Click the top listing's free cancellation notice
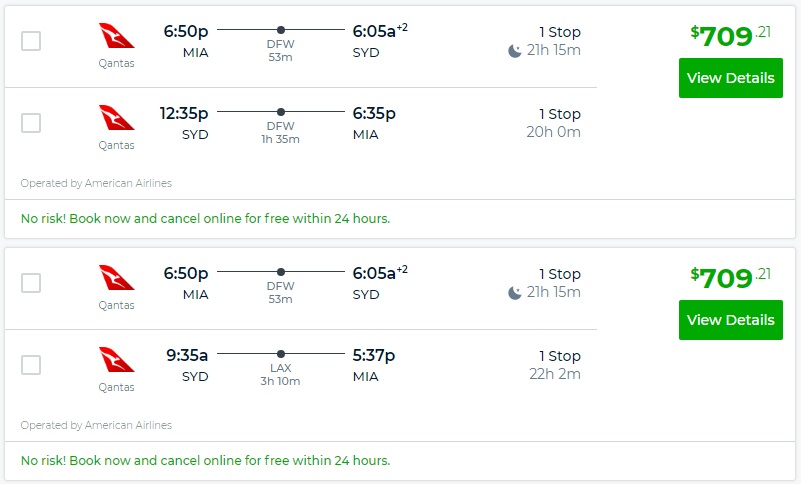801x484 pixels. (205, 218)
